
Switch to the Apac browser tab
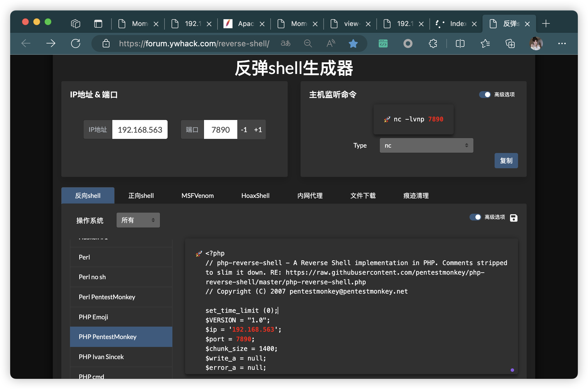[244, 24]
